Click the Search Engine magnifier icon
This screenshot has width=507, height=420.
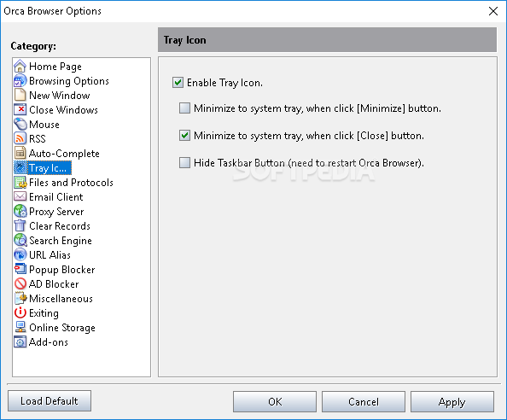[20, 240]
